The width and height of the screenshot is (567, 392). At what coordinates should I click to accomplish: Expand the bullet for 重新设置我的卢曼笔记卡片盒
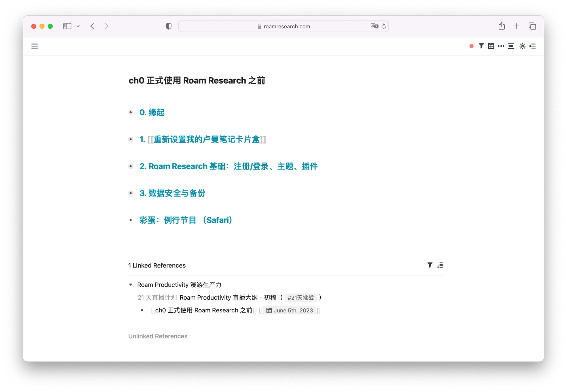pyautogui.click(x=130, y=139)
